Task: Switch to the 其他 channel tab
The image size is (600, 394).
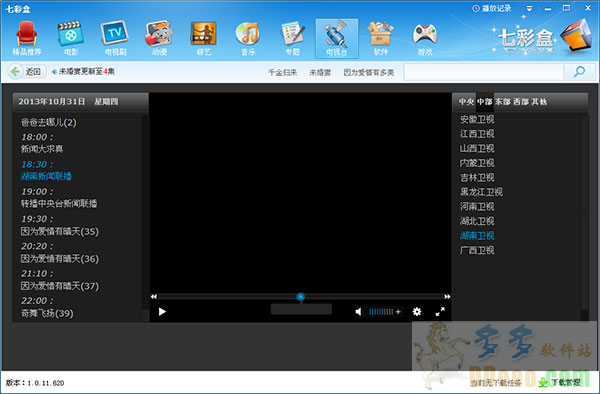Action: [x=539, y=101]
